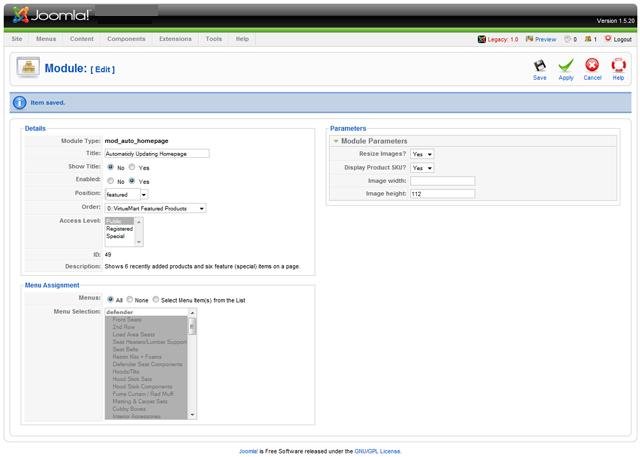Open the Tools menu
640x457 pixels.
click(x=213, y=39)
